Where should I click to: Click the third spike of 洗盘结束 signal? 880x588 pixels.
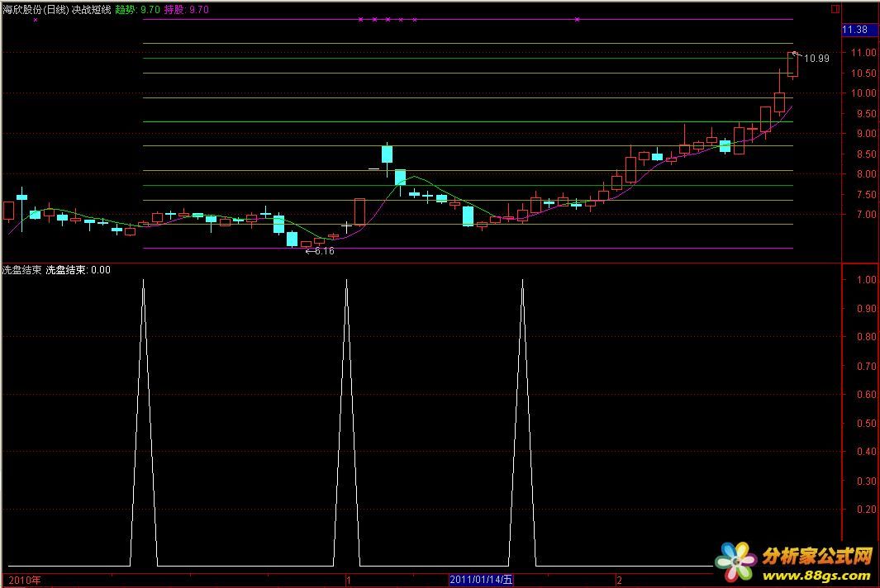tap(522, 422)
